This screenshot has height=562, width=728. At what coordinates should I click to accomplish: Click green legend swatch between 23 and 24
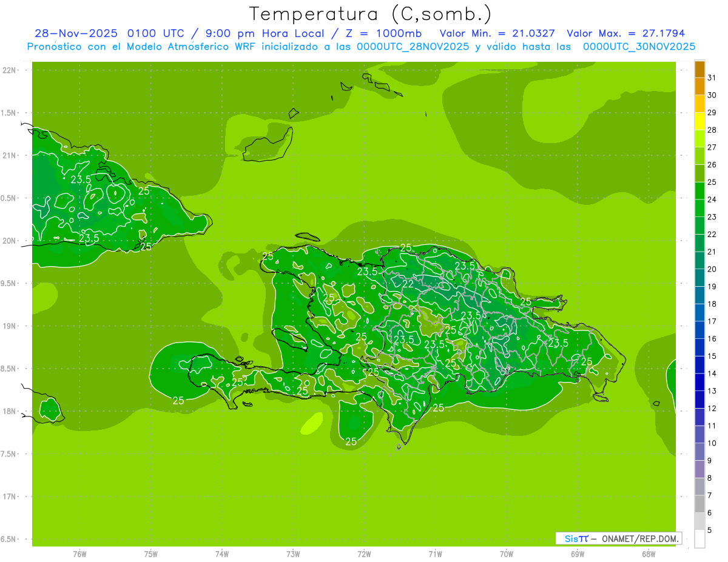pyautogui.click(x=699, y=208)
